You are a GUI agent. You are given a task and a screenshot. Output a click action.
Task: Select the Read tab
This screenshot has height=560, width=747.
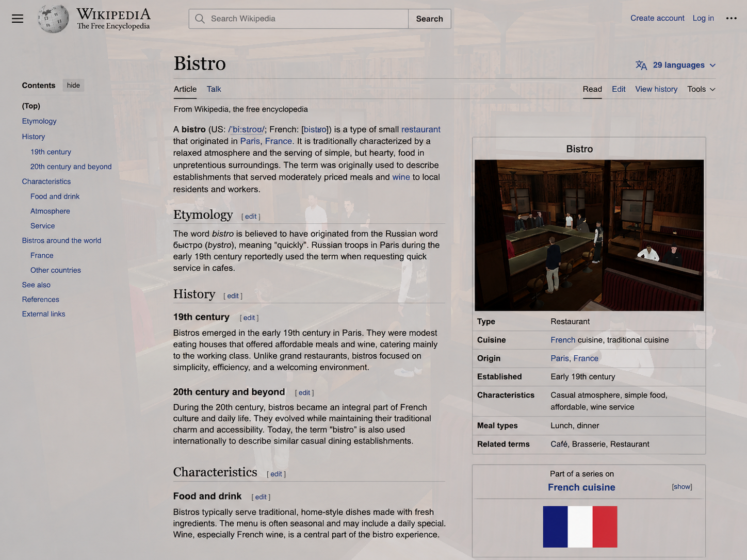(x=592, y=89)
